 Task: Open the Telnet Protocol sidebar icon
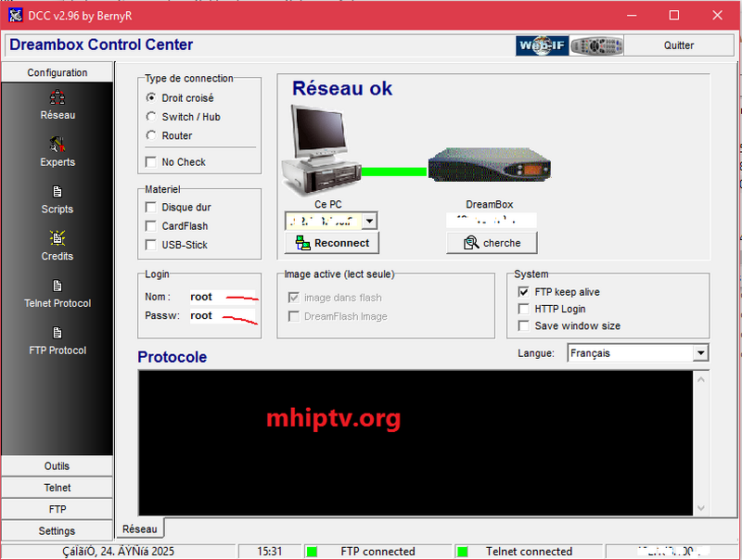click(x=58, y=286)
